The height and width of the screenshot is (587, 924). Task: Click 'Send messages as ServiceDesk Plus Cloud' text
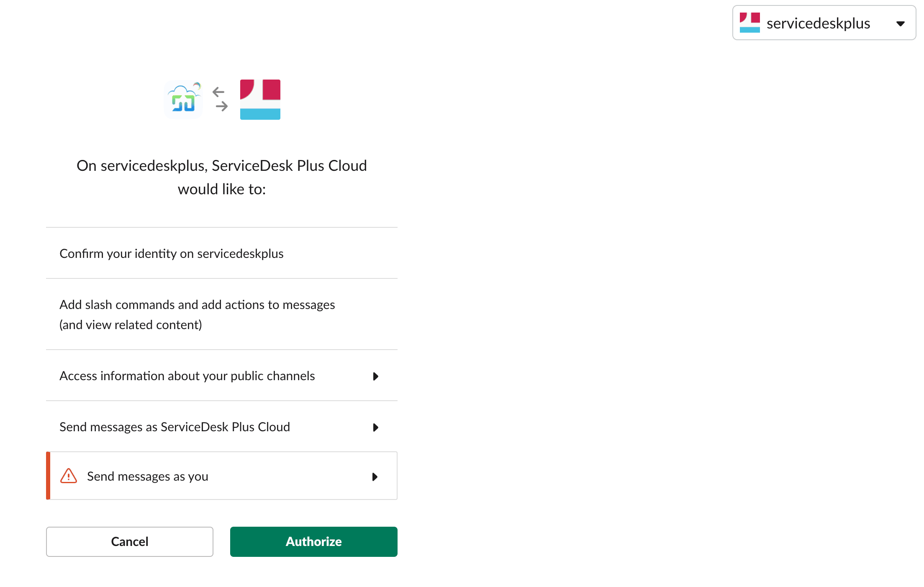[175, 427]
